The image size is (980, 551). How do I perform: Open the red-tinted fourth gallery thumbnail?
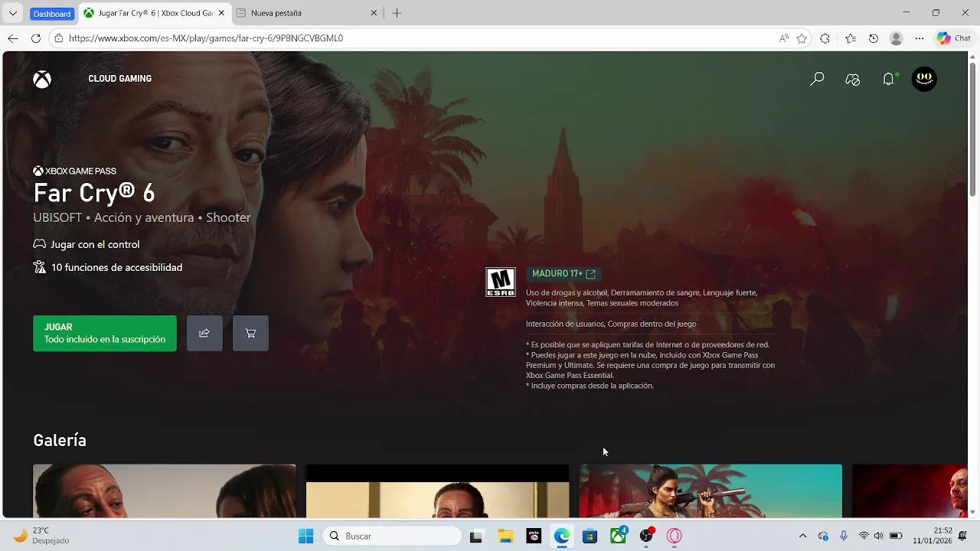(910, 491)
